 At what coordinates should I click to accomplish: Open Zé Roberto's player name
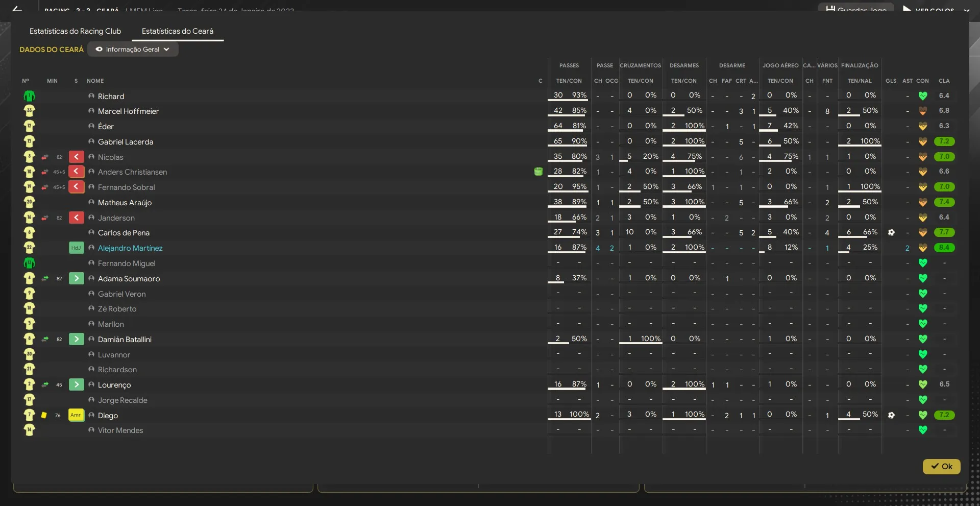tap(117, 309)
